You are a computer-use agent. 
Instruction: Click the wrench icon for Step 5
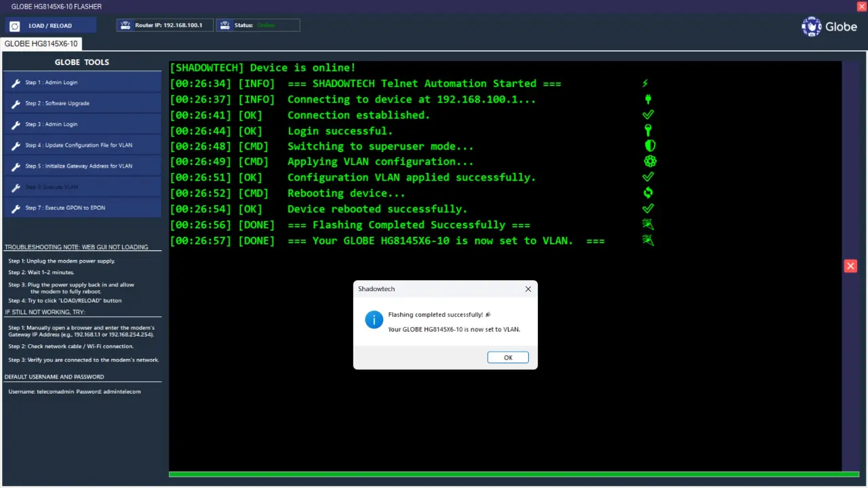[x=16, y=166]
